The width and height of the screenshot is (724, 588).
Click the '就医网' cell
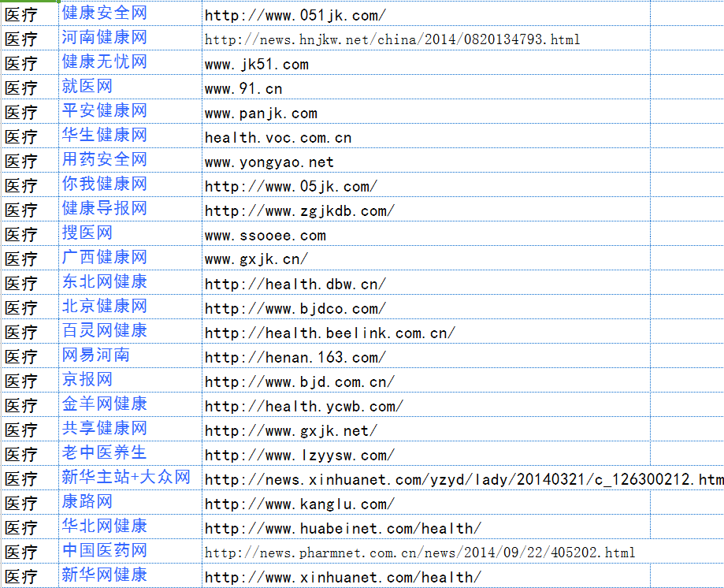pos(130,87)
